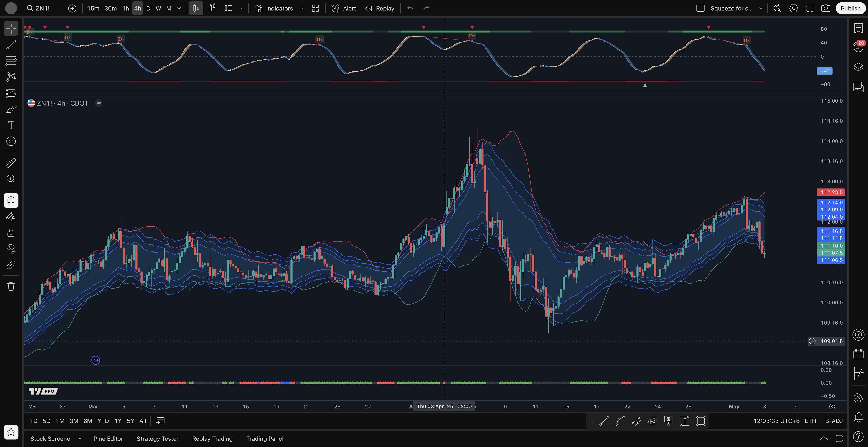868x447 pixels.
Task: Select the trend line drawing tool
Action: point(11,45)
